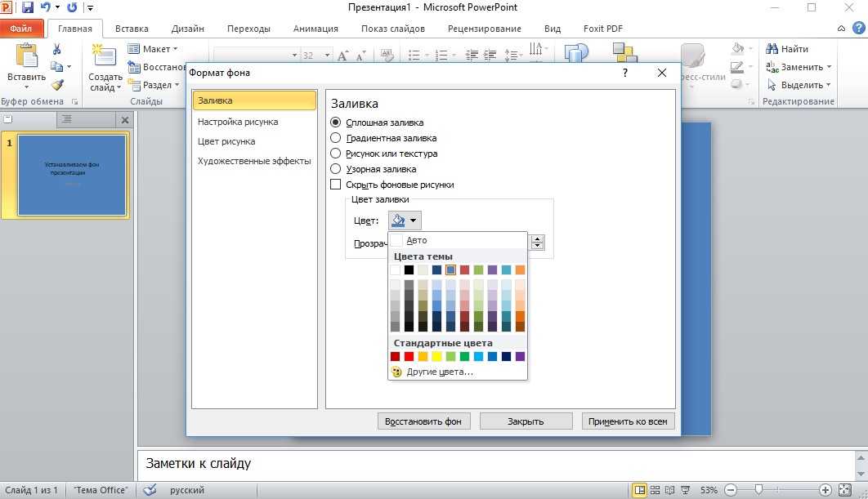Select slide 1 thumbnail in the slides panel
The width and height of the screenshot is (868, 499).
pyautogui.click(x=72, y=175)
